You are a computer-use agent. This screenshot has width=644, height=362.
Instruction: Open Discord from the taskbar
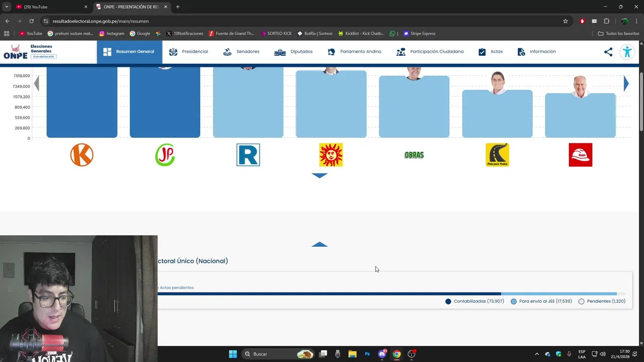(x=382, y=354)
